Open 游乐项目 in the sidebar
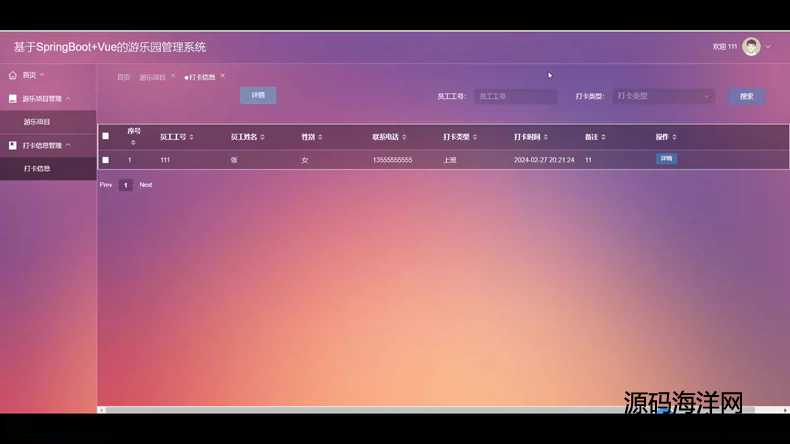 coord(37,122)
